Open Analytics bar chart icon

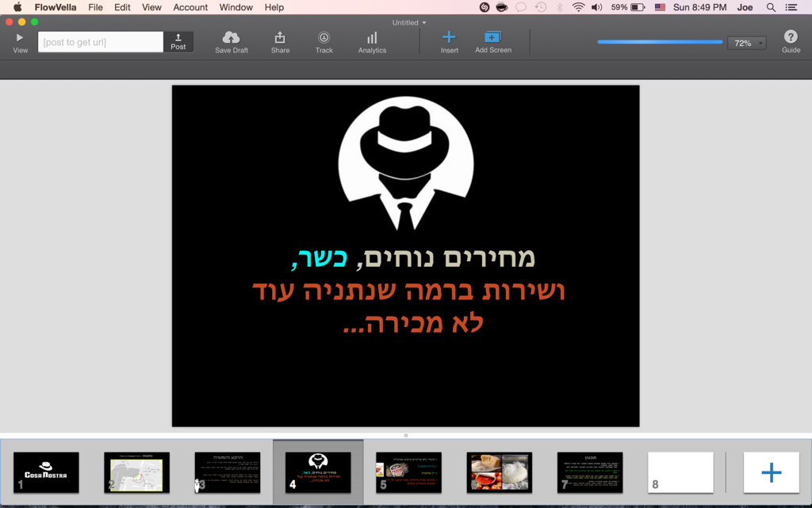(x=372, y=37)
